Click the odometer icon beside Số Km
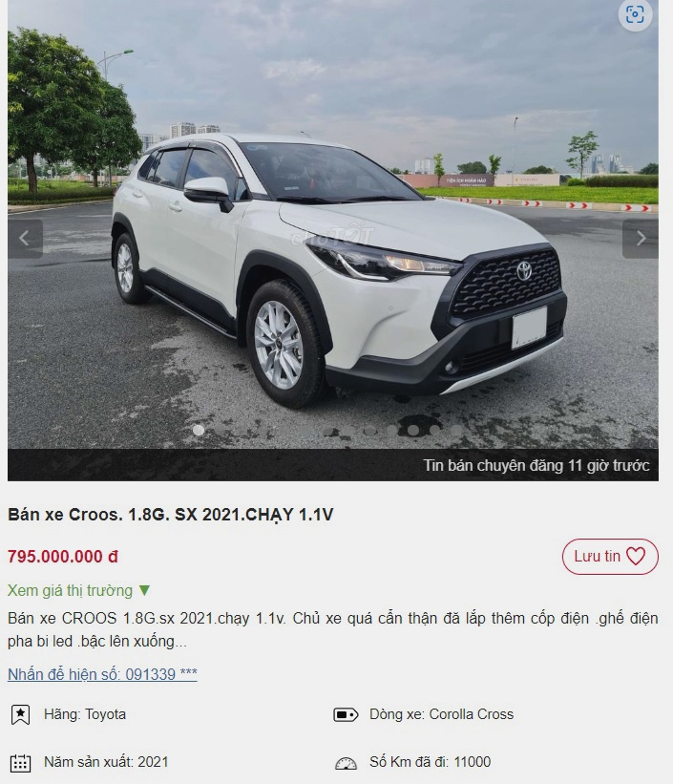Viewport: 673px width, 784px height. pyautogui.click(x=346, y=763)
